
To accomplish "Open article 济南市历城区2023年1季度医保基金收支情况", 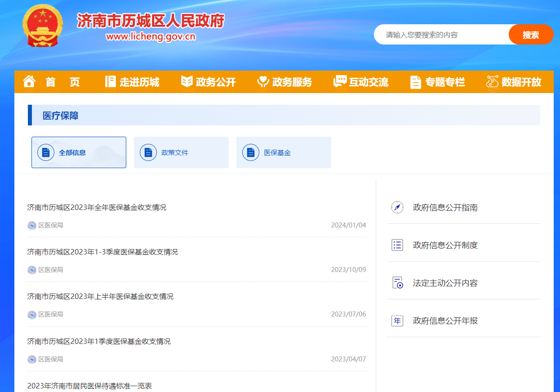I will coord(99,341).
